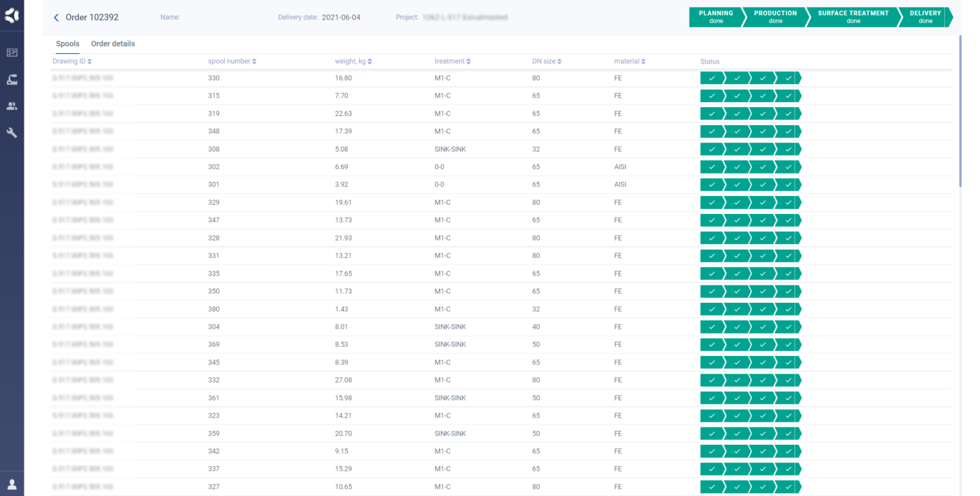Open the team members icon in sidebar
980x496 pixels.
pyautogui.click(x=12, y=106)
